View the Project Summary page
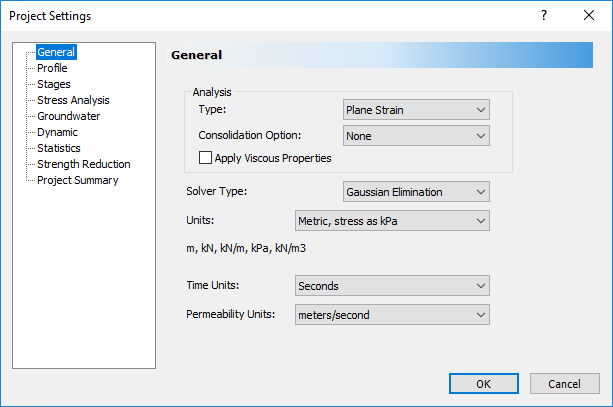613x407 pixels. pyautogui.click(x=77, y=180)
